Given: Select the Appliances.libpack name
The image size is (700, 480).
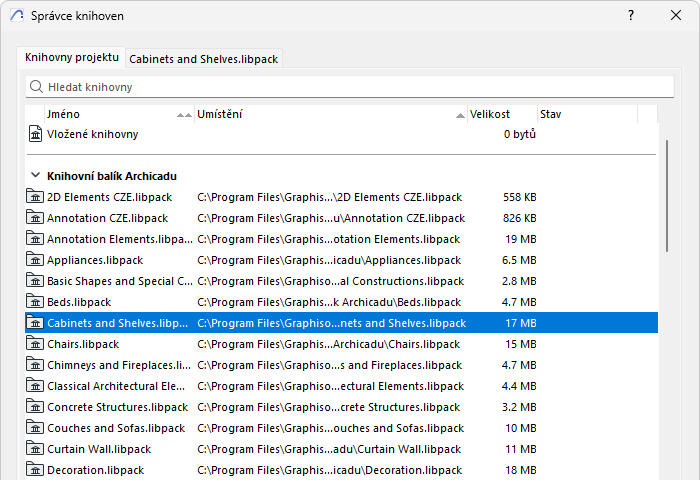Looking at the screenshot, I should coord(95,260).
